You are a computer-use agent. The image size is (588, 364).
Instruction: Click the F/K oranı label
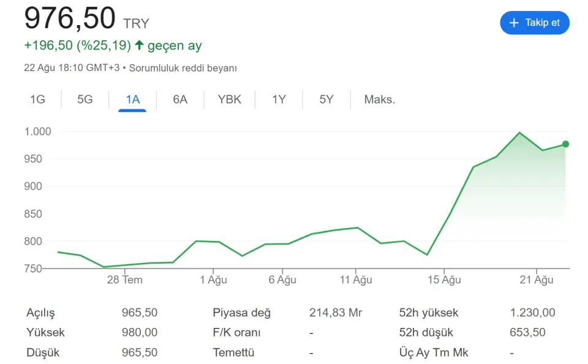coord(236,333)
